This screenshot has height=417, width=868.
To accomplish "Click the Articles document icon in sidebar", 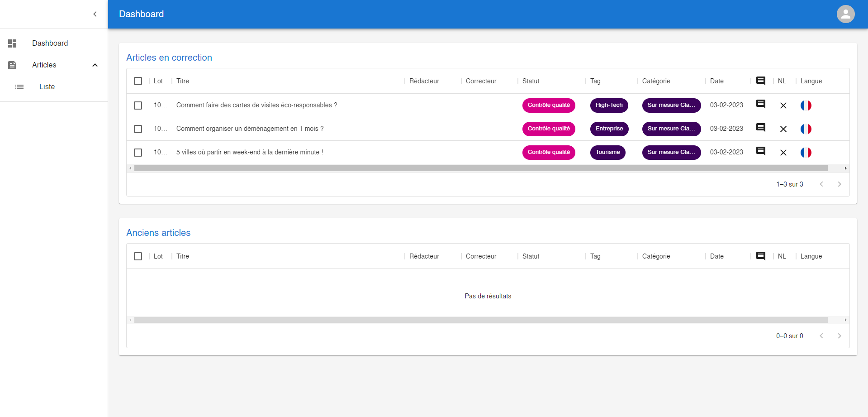I will tap(12, 65).
